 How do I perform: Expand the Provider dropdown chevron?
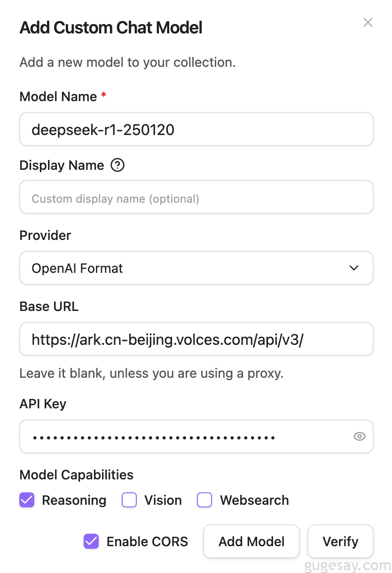point(354,268)
